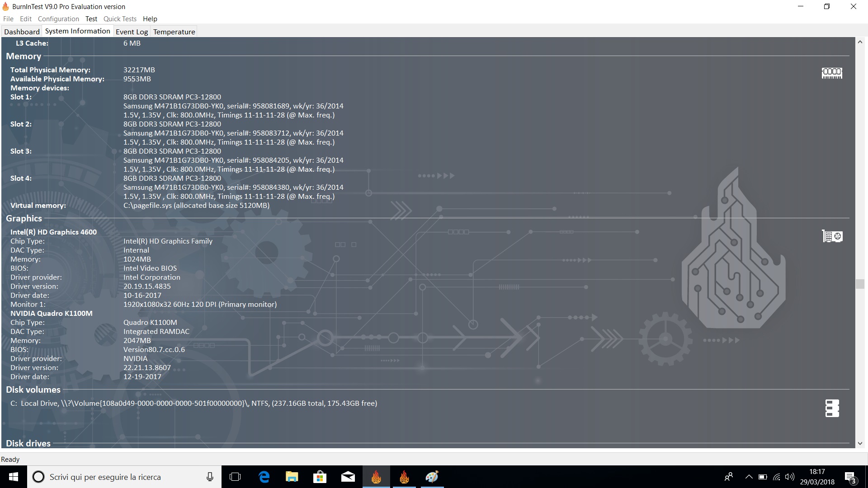
Task: Click the taskbar search input field
Action: (124, 477)
